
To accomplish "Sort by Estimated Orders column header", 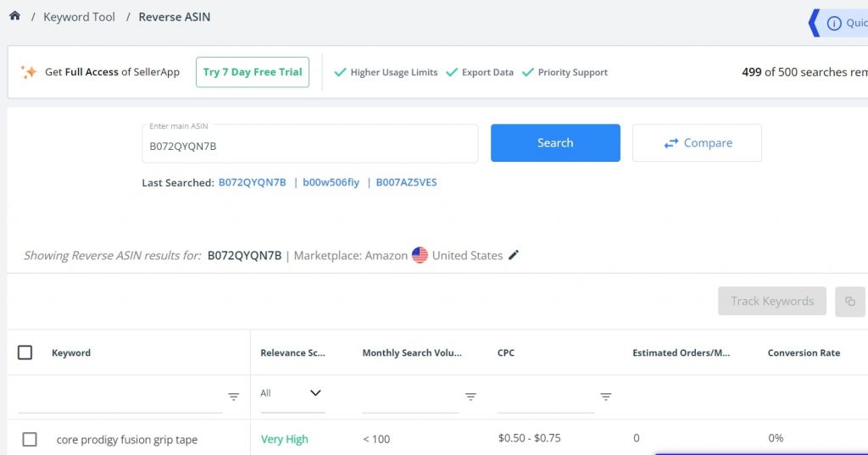I will 682,353.
